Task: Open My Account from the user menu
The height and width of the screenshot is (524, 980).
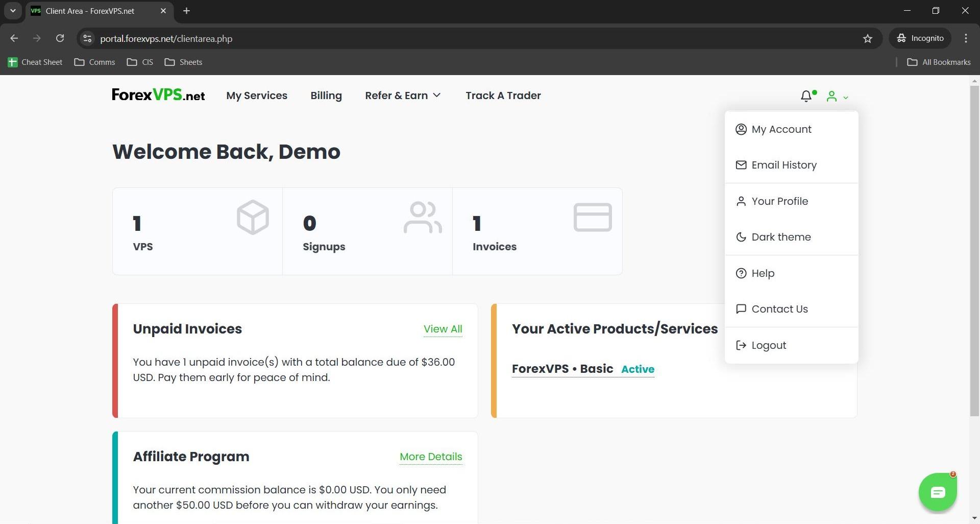Action: tap(791, 129)
